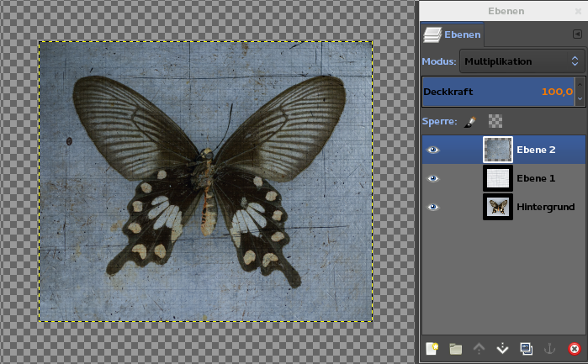The width and height of the screenshot is (588, 364).
Task: Toggle visibility of Ebene 1
Action: click(x=433, y=178)
